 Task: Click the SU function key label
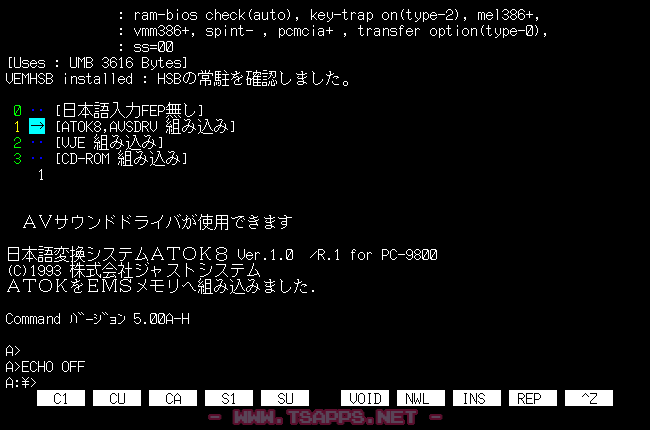tap(285, 398)
